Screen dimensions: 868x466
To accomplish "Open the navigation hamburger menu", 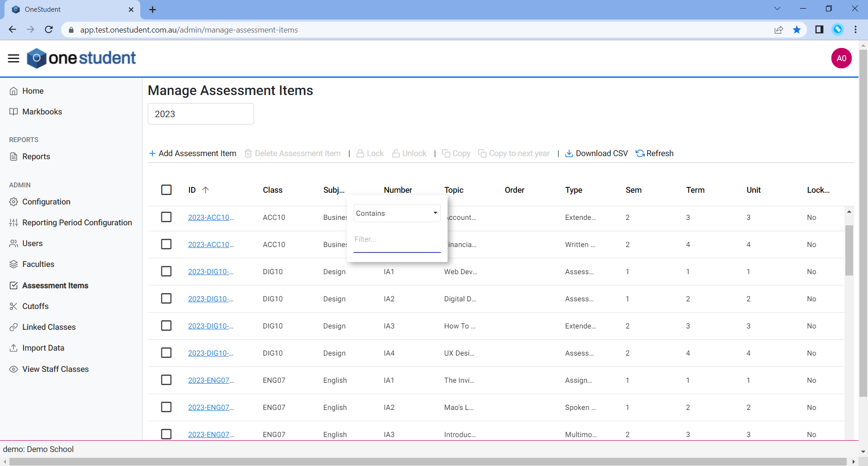I will click(13, 58).
